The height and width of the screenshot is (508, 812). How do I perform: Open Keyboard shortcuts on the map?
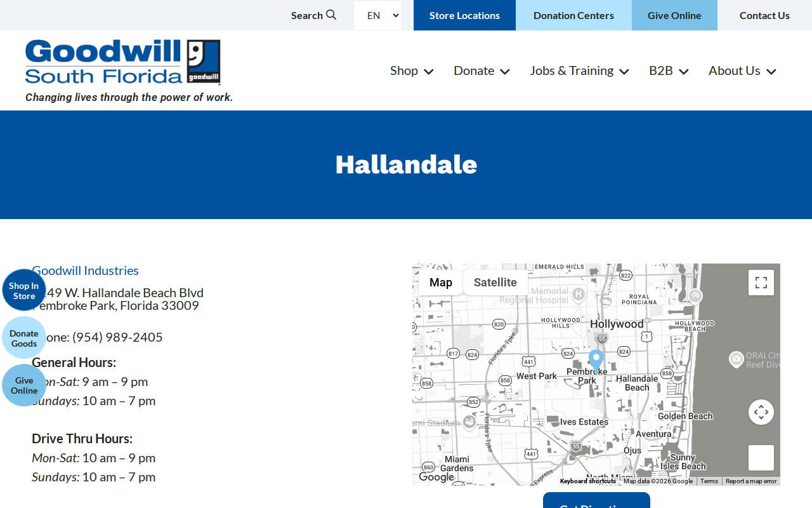(x=587, y=481)
